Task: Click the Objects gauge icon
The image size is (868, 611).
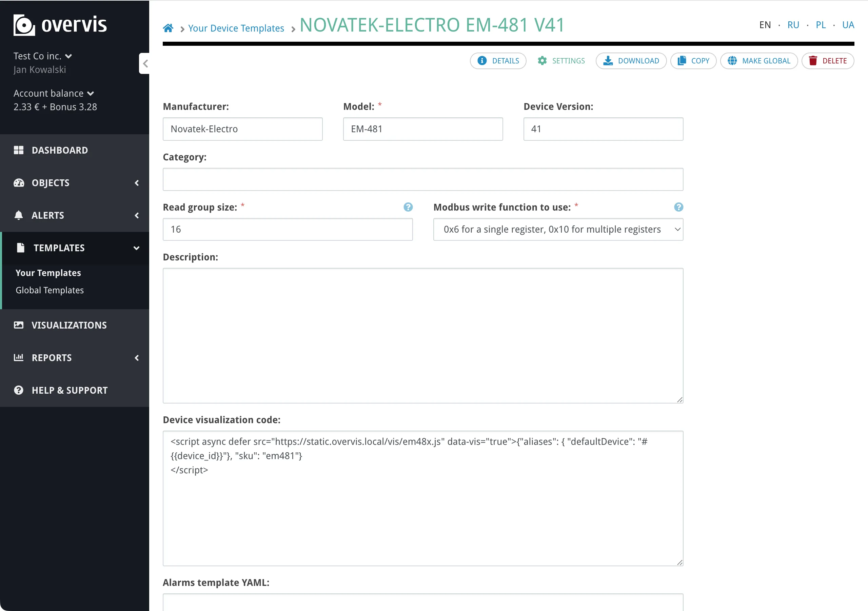Action: click(x=19, y=183)
